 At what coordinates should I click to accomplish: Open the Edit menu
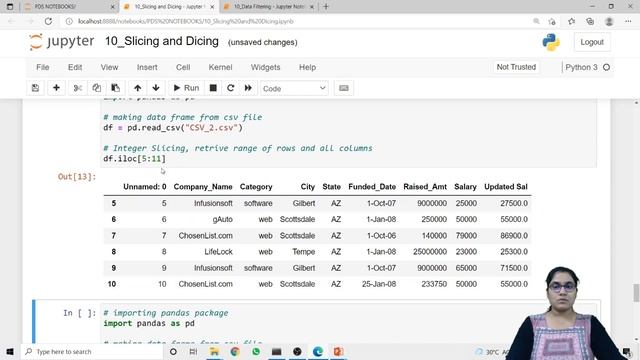75,67
